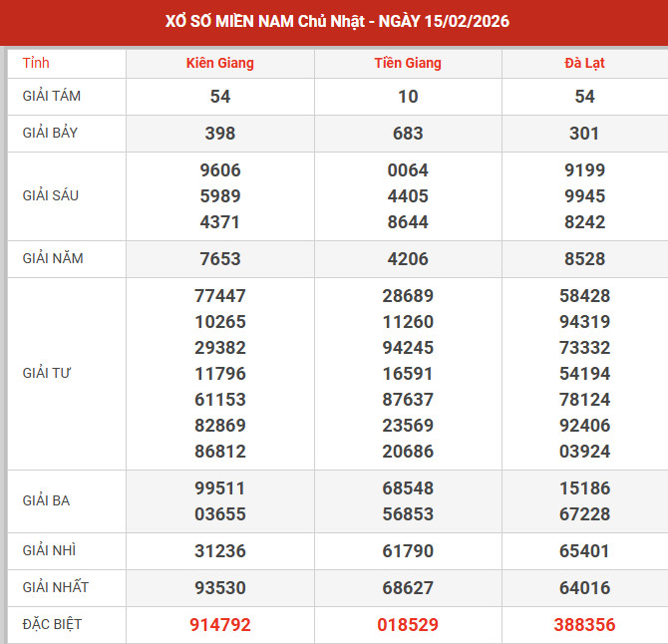The height and width of the screenshot is (644, 668).
Task: Select Tiền Giang special prize number 018529
Action: point(408,625)
